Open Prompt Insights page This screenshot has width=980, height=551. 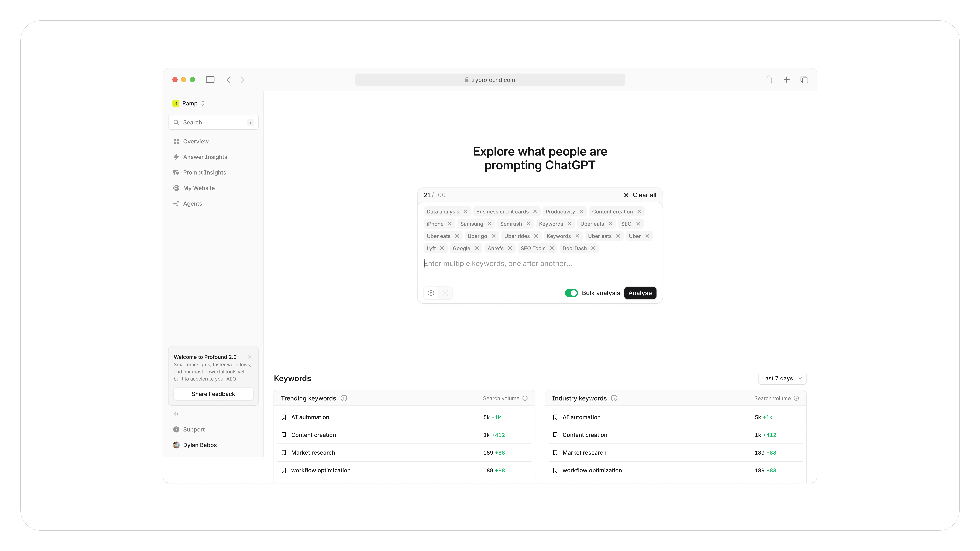pyautogui.click(x=204, y=173)
